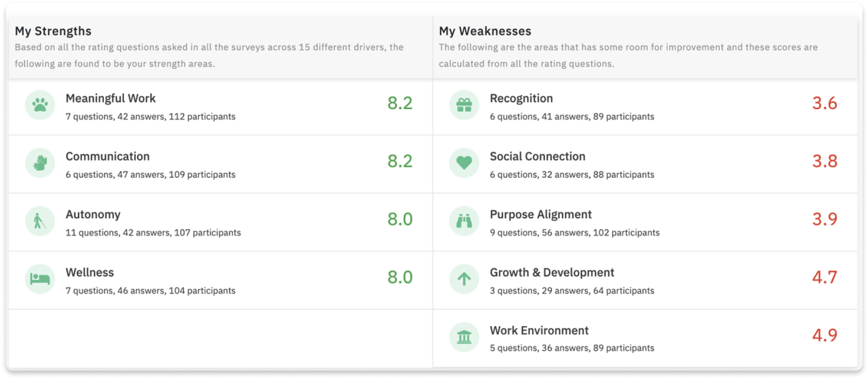This screenshot has height=379, width=868.
Task: Click the Recognition gift icon
Action: click(x=464, y=105)
